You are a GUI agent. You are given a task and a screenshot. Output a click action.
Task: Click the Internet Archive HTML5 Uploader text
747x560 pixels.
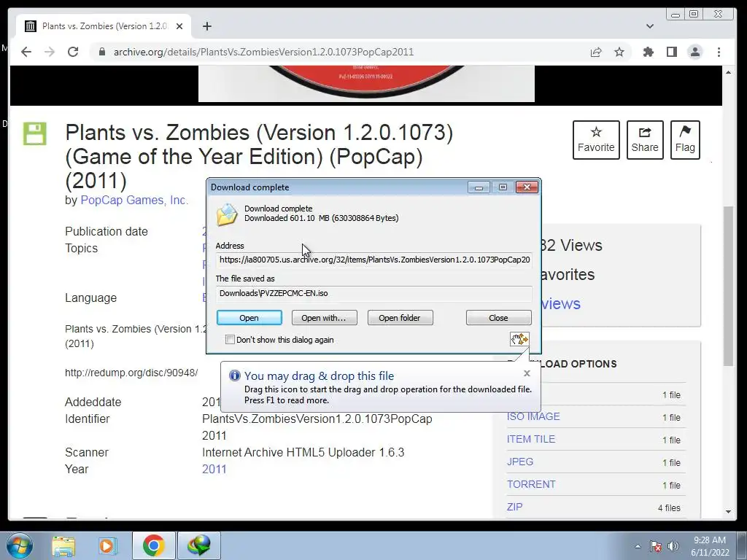pyautogui.click(x=303, y=452)
